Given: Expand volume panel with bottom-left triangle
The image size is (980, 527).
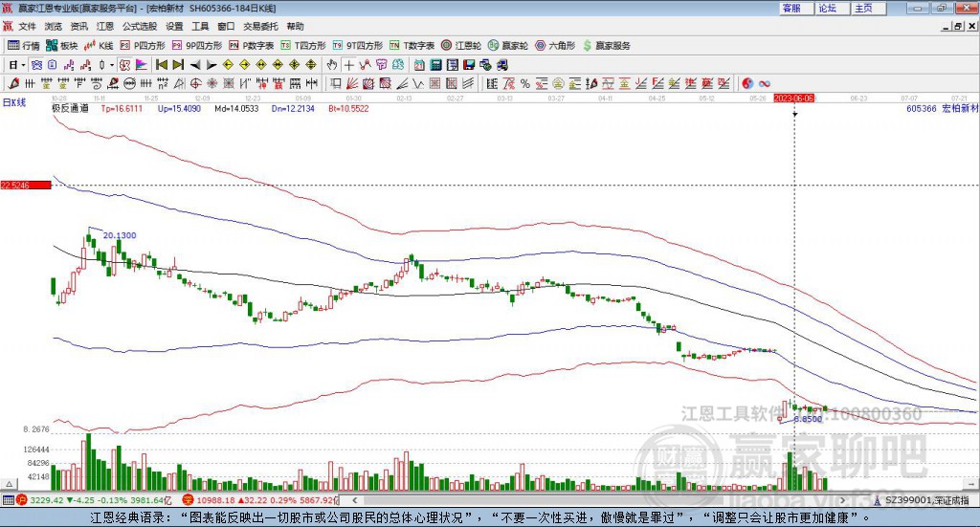Looking at the screenshot, I should click(x=9, y=484).
